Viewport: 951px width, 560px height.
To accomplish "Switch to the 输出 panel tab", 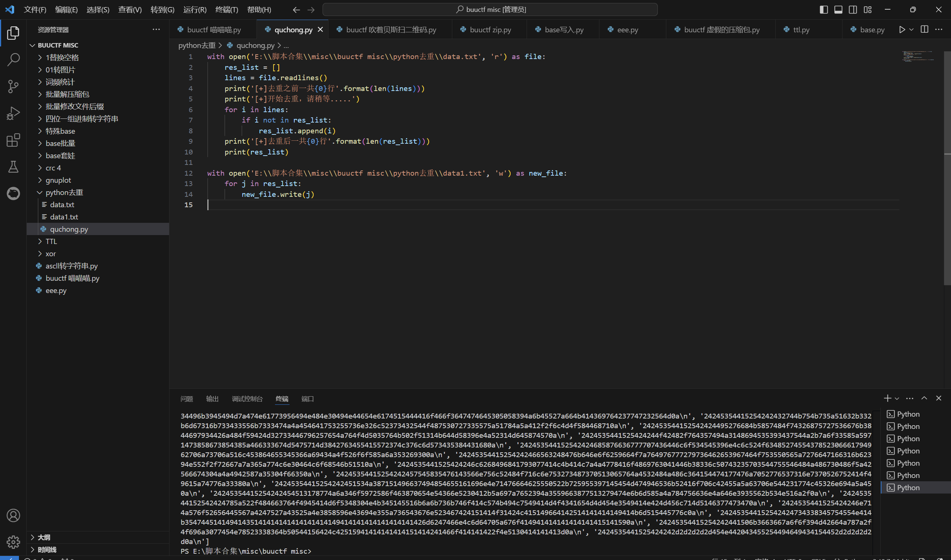I will pyautogui.click(x=212, y=399).
